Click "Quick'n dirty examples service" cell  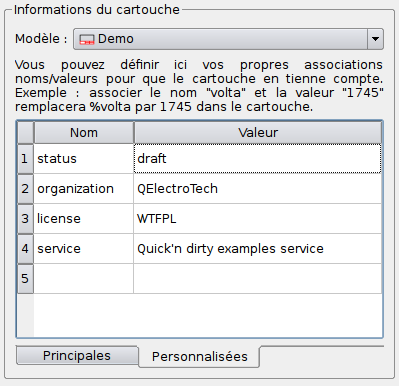[258, 249]
